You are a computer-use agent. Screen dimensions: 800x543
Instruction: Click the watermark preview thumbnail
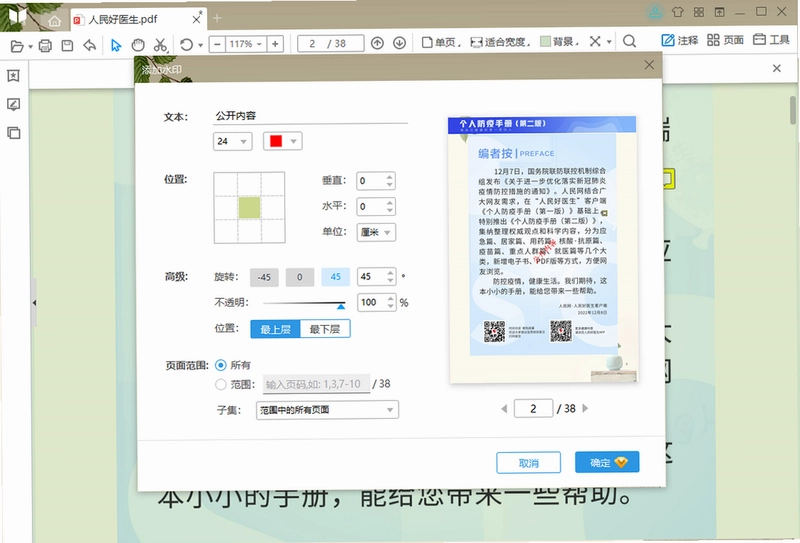(x=542, y=250)
